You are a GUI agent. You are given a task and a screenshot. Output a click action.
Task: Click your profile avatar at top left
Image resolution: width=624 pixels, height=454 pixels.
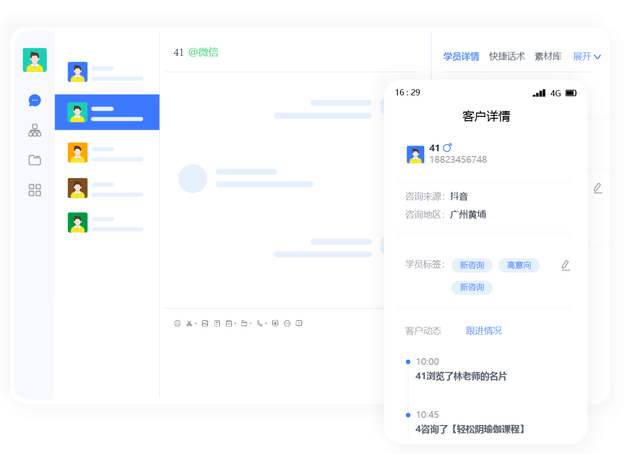(x=35, y=60)
